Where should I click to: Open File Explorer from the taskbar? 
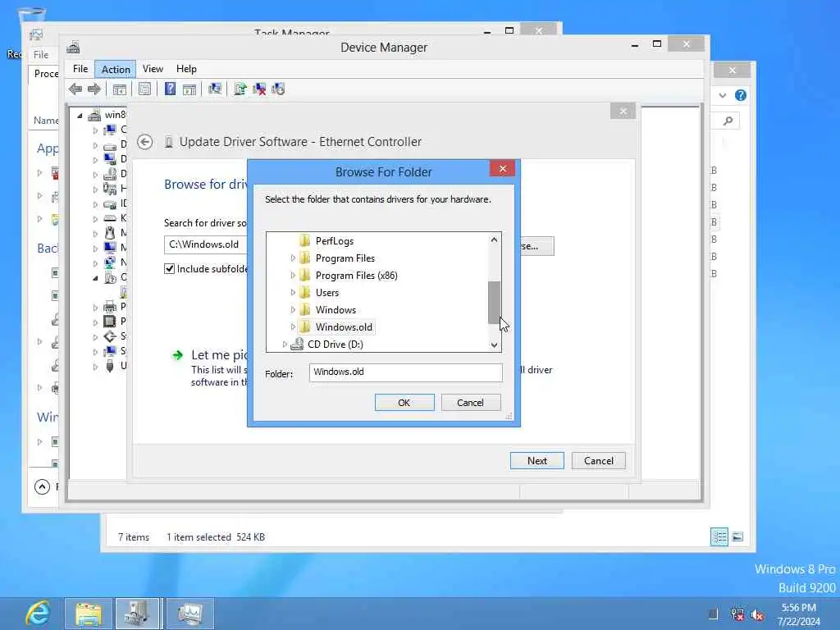[x=89, y=614]
